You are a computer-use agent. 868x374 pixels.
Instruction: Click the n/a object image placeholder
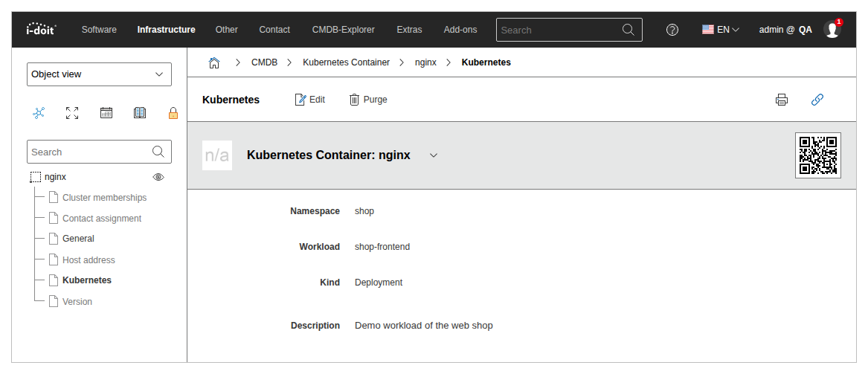217,155
